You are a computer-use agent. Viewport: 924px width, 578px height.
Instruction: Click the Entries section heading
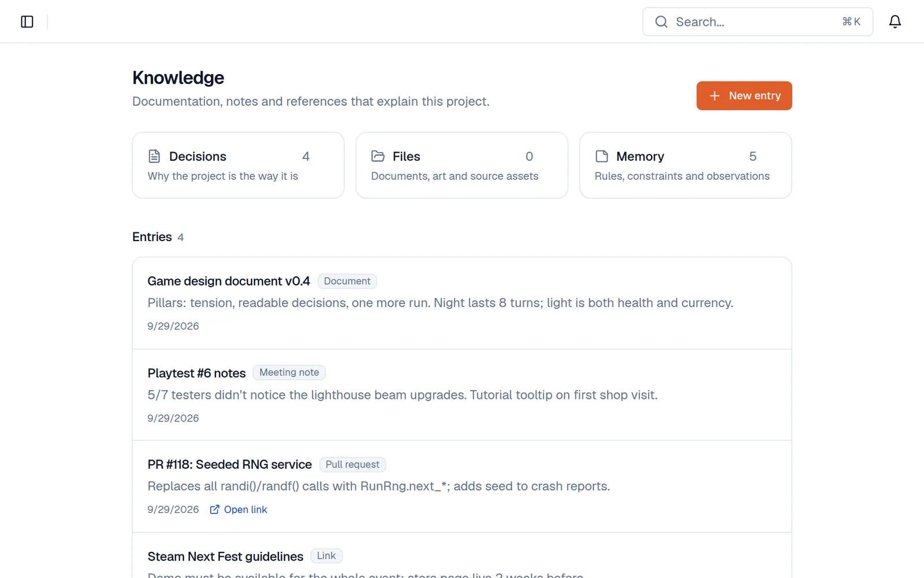click(152, 237)
